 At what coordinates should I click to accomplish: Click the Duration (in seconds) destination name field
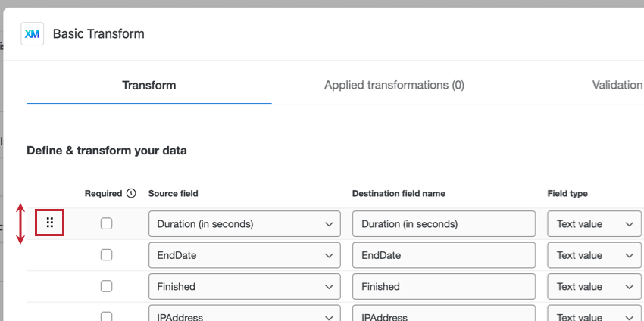(444, 224)
